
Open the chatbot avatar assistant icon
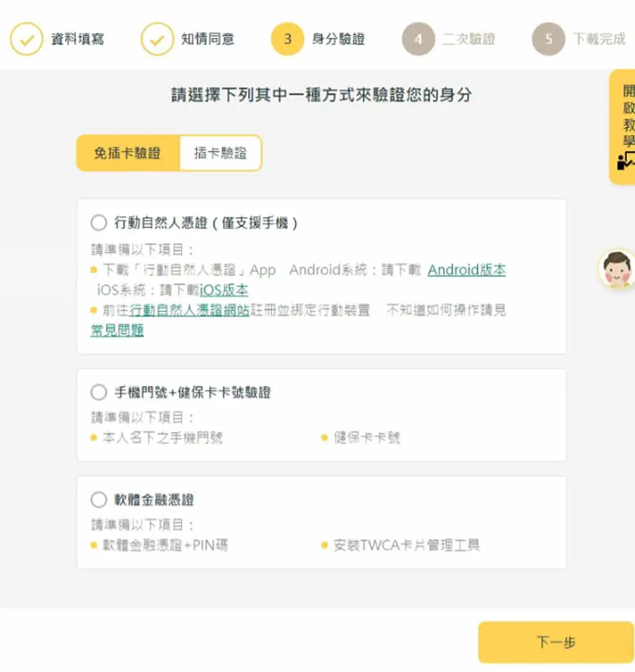click(x=617, y=268)
